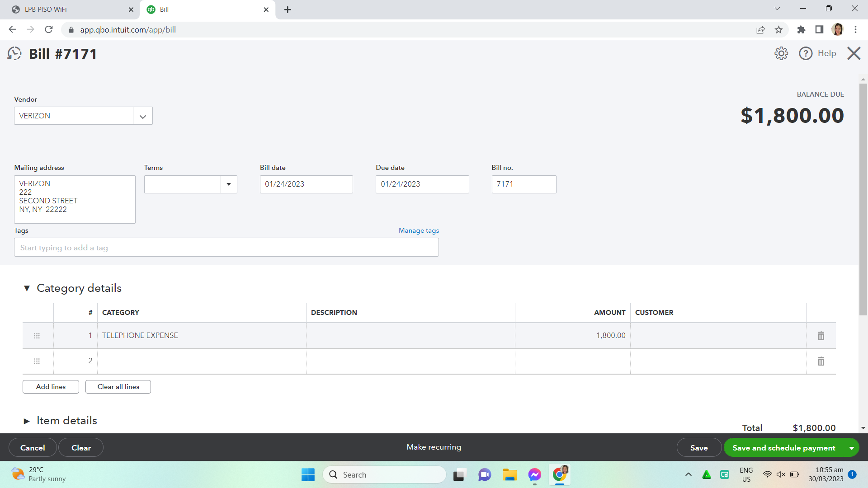Click the Bill date input field

point(306,184)
